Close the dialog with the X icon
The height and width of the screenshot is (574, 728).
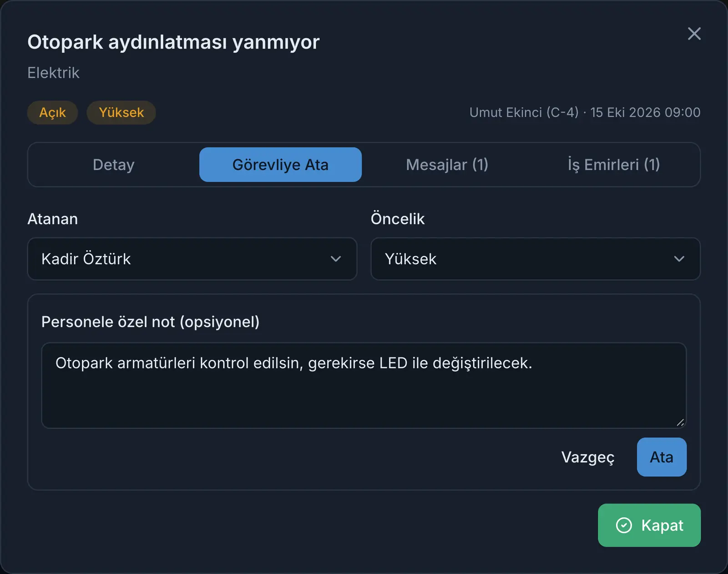694,34
